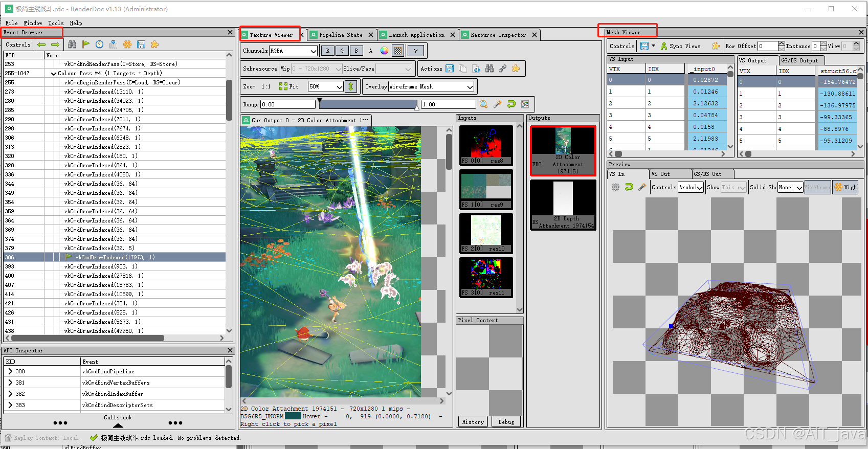Viewport: 868px width, 449px height.
Task: Expand Callstack section in API Inspector
Action: pyautogui.click(x=118, y=425)
